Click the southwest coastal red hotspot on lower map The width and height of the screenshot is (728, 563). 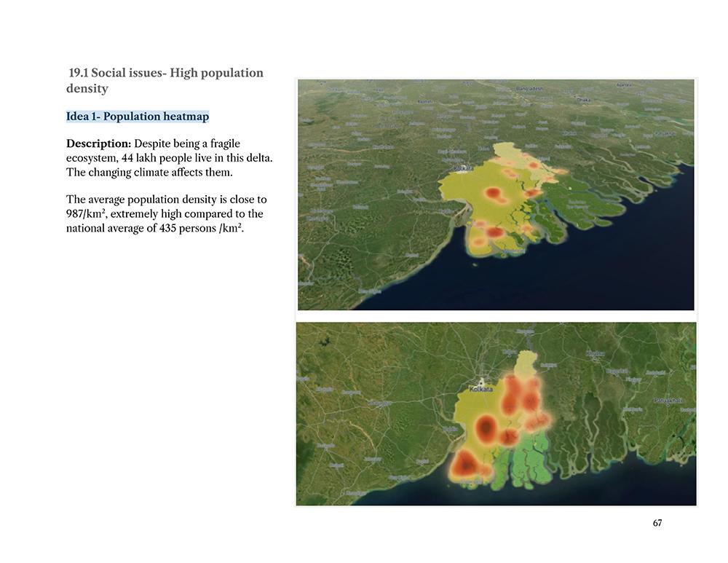click(464, 464)
